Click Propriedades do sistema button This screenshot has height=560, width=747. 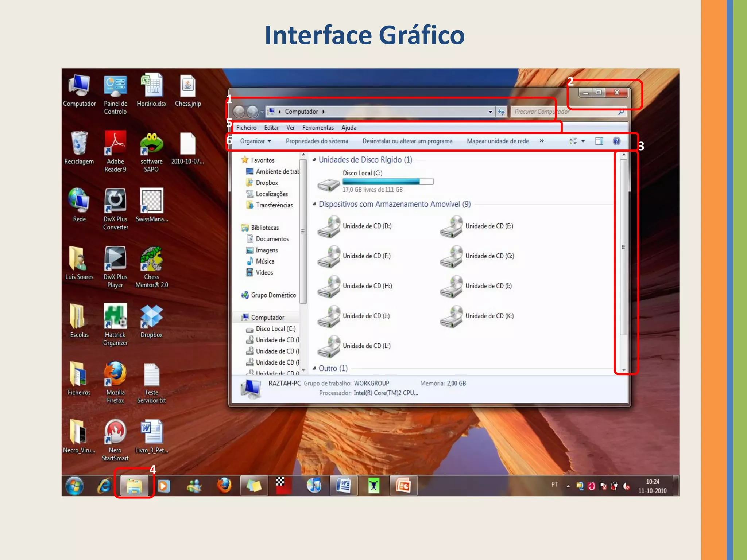tap(317, 141)
